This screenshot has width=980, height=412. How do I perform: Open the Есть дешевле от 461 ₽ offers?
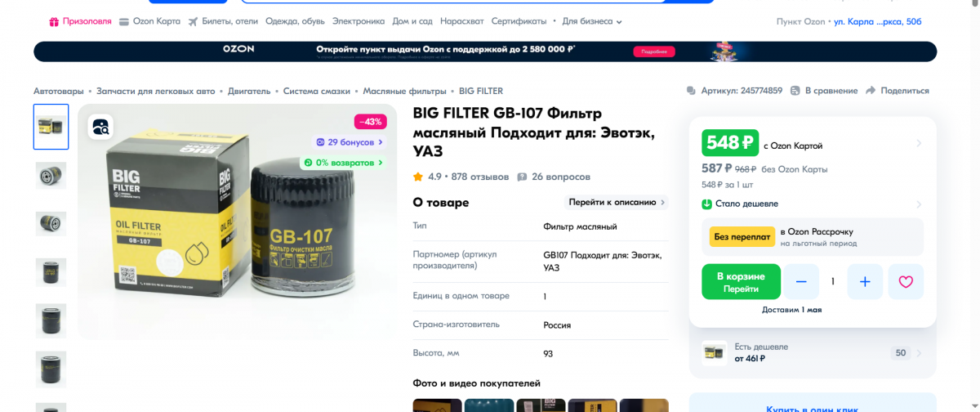813,352
